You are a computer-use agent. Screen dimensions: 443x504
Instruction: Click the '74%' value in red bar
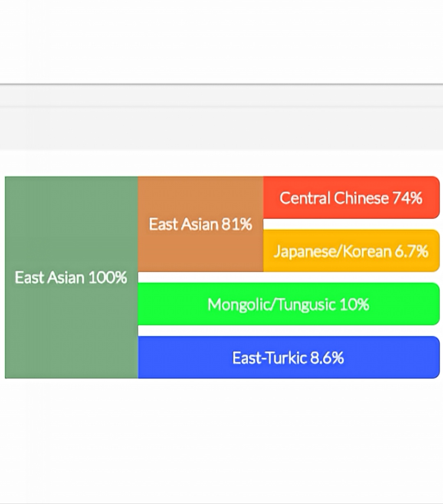tap(407, 198)
